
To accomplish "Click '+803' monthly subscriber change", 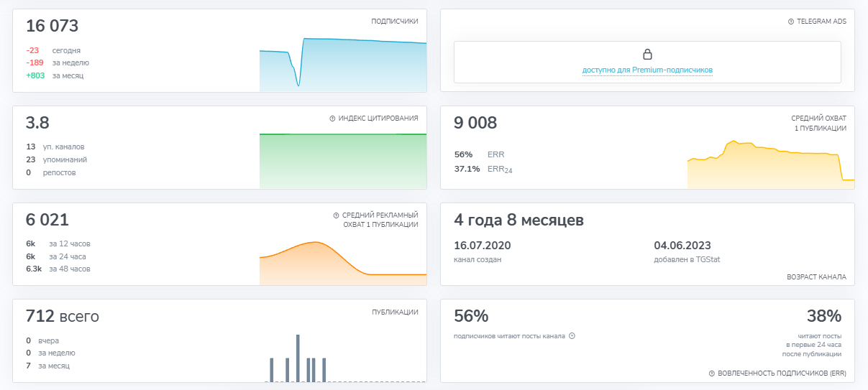I will point(35,75).
